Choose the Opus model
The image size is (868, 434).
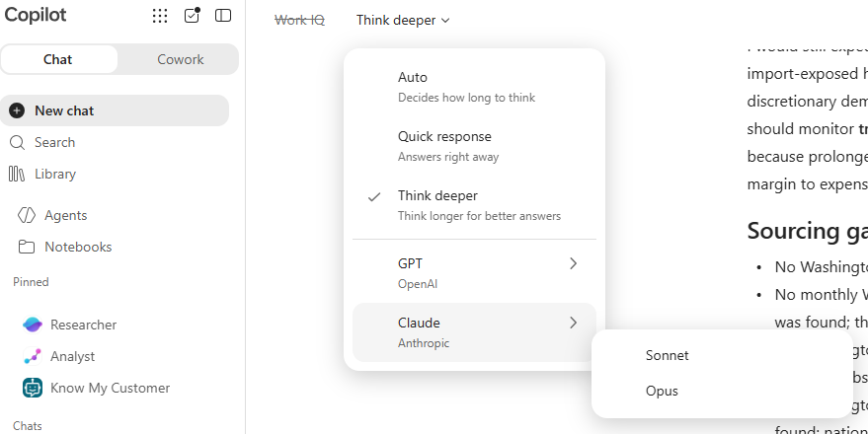[721, 391]
